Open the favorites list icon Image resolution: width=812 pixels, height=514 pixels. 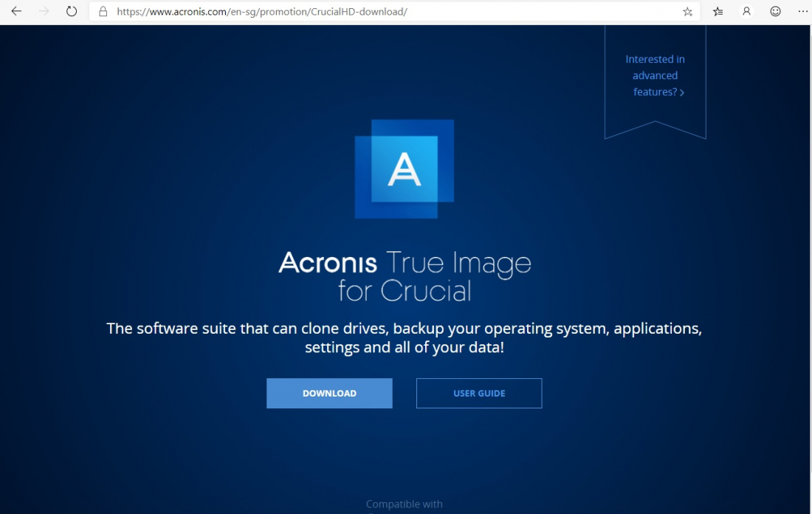click(x=718, y=11)
